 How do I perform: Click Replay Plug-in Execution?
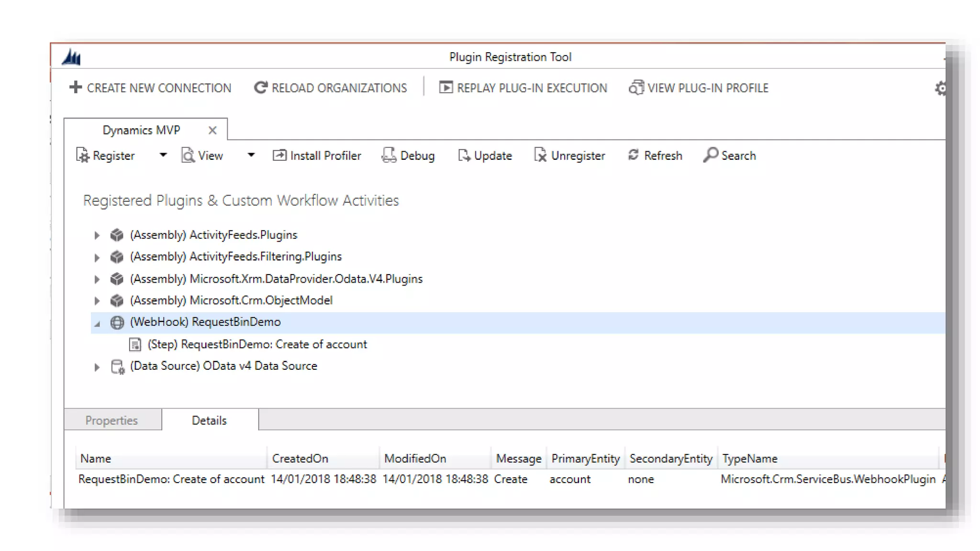523,88
